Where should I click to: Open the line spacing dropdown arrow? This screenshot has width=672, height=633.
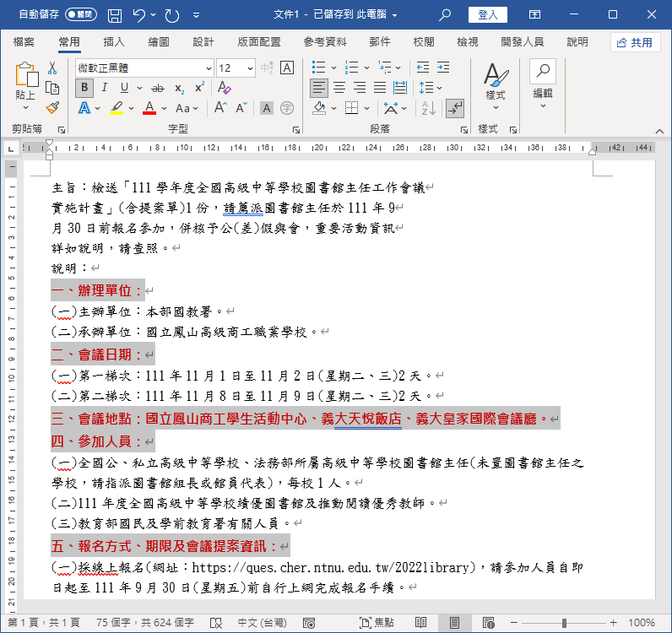point(439,89)
